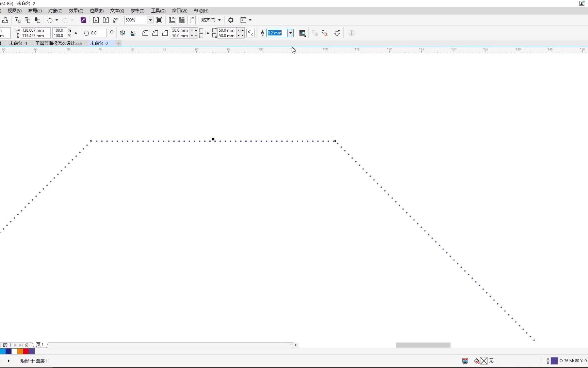The width and height of the screenshot is (588, 368).
Task: Click the color proofing icon in status bar
Action: [x=465, y=361]
